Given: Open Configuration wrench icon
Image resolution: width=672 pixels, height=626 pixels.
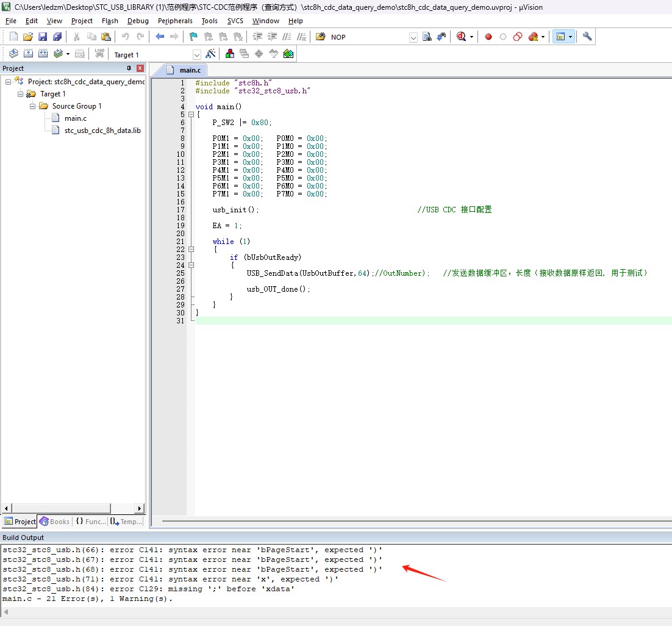Looking at the screenshot, I should (587, 37).
